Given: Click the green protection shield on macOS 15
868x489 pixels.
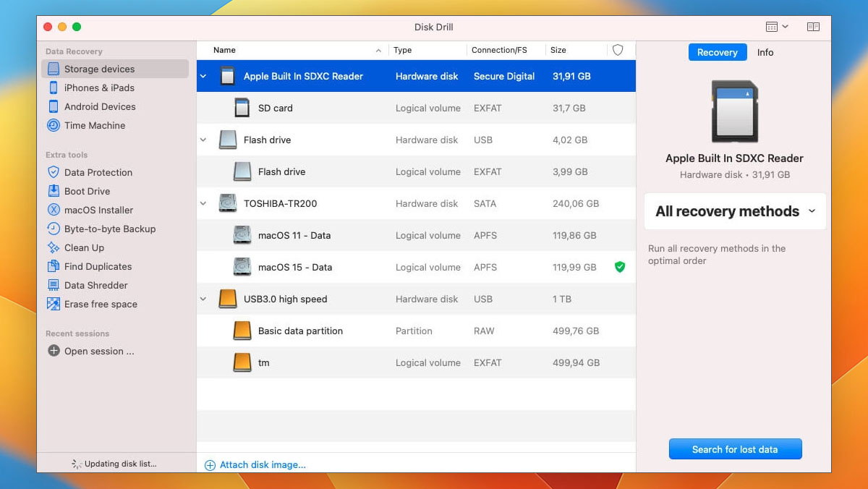Looking at the screenshot, I should pyautogui.click(x=619, y=267).
